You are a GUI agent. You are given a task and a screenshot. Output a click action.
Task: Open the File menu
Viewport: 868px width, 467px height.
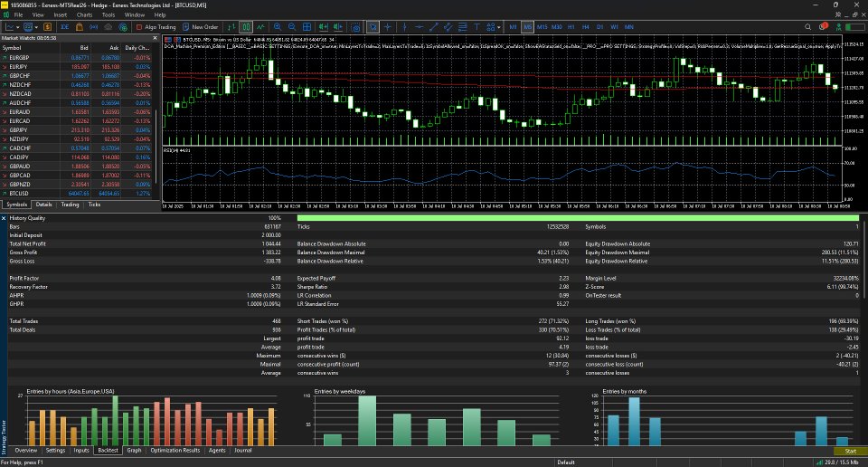pyautogui.click(x=18, y=15)
